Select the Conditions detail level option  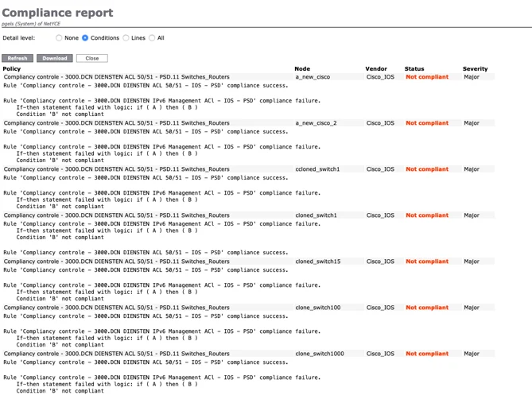point(85,38)
